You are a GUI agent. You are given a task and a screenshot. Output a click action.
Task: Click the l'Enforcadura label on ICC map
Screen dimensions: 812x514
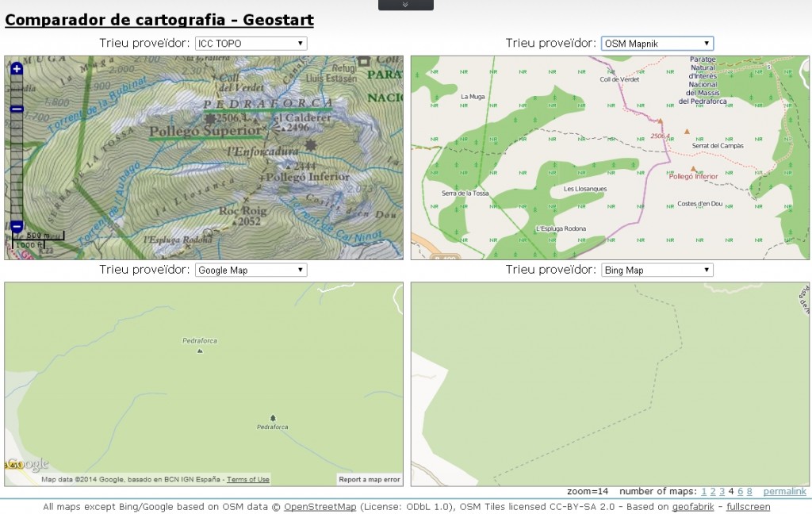click(262, 152)
